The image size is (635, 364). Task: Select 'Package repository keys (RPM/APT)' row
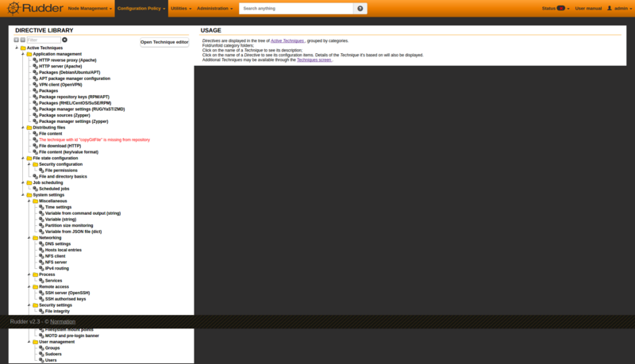coord(74,97)
